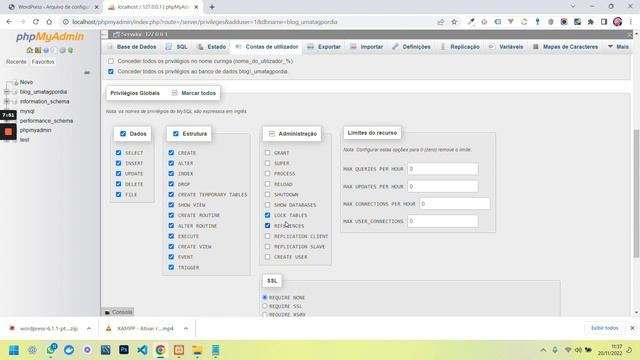Switch to the Exportar tab
The height and width of the screenshot is (360, 640).
coord(324,47)
